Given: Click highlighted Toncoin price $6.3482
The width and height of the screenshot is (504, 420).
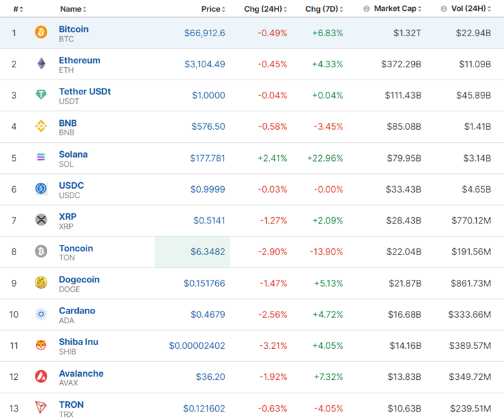Looking at the screenshot, I should coord(207,251).
